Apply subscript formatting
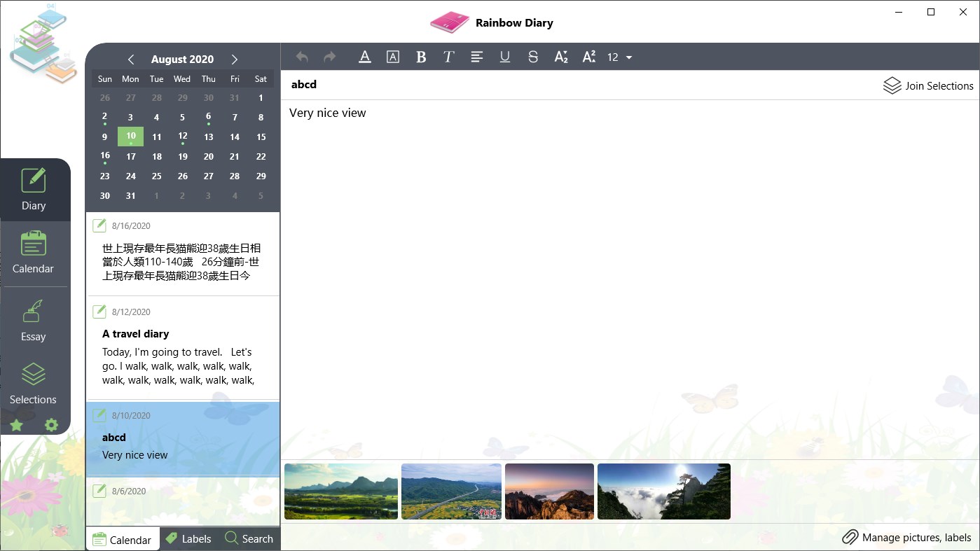 click(561, 57)
